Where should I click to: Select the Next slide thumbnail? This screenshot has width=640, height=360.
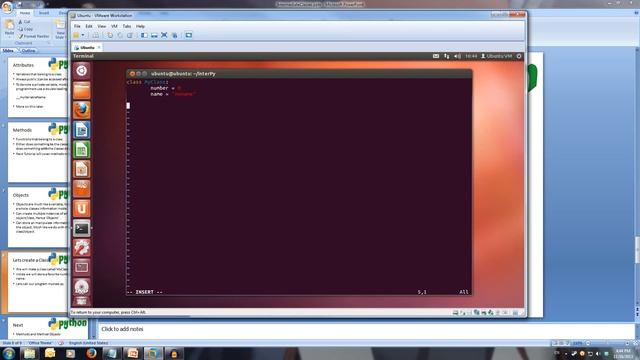click(x=48, y=328)
